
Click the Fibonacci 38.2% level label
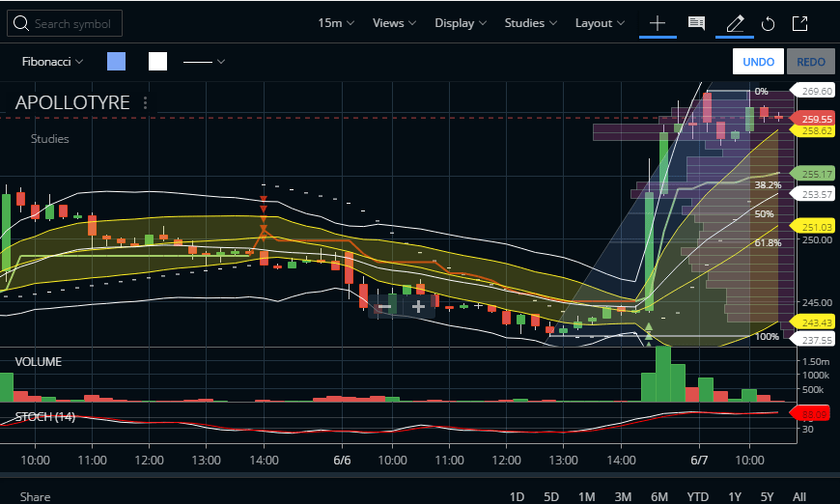pyautogui.click(x=768, y=184)
